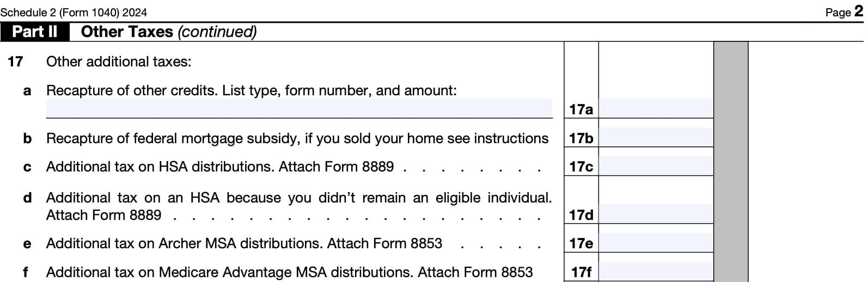
Task: Click the gray shaded column
Action: click(731, 163)
